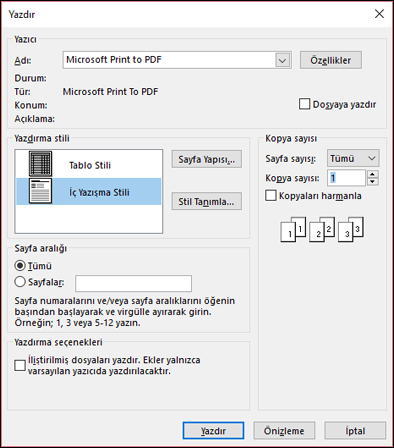Screen dimensions: 394x448
Task: Enable Dosyaya yazdır checkbox
Action: 304,104
